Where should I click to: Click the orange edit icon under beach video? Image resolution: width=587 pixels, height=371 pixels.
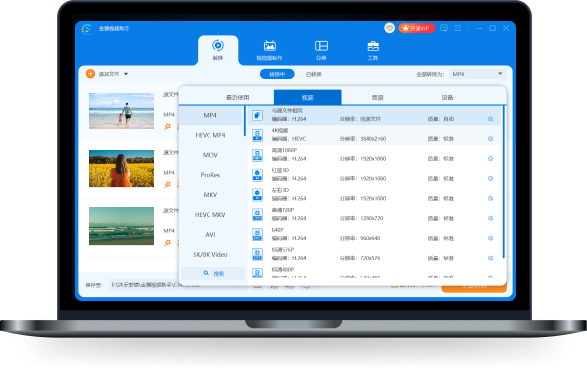click(x=167, y=127)
